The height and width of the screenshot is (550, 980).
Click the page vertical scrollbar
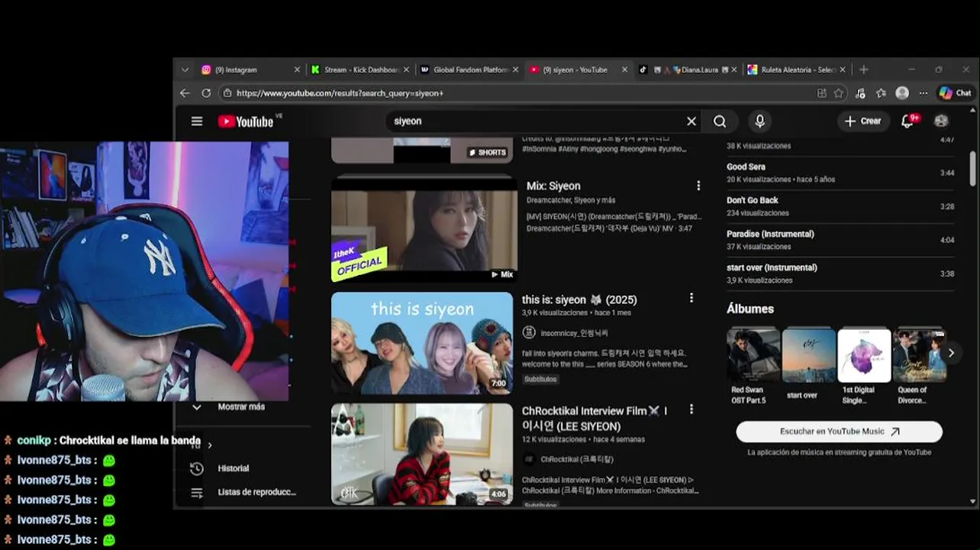973,168
